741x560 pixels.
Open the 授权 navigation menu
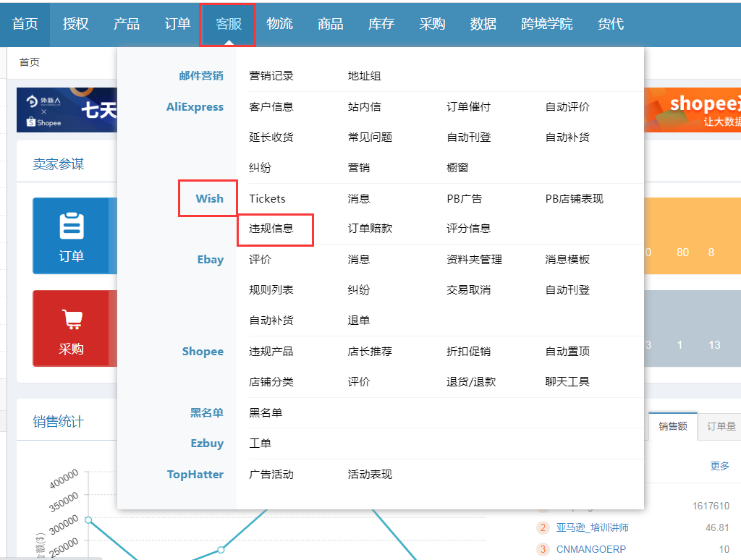pyautogui.click(x=75, y=24)
